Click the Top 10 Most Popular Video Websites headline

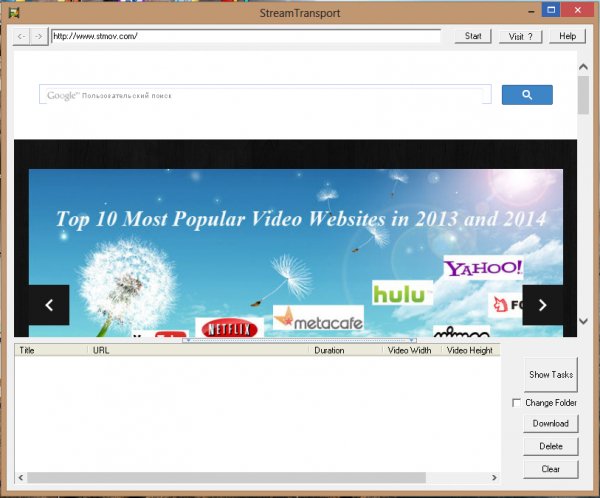coord(301,219)
